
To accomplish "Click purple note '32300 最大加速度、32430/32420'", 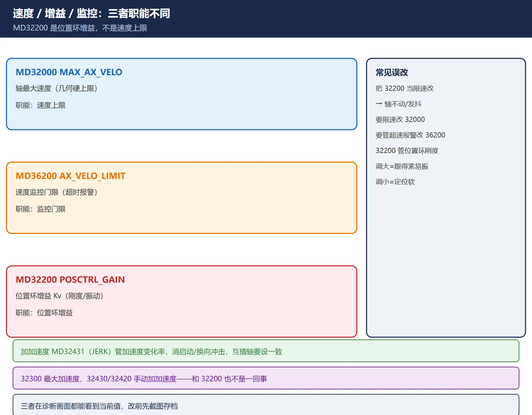I will pyautogui.click(x=266, y=378).
